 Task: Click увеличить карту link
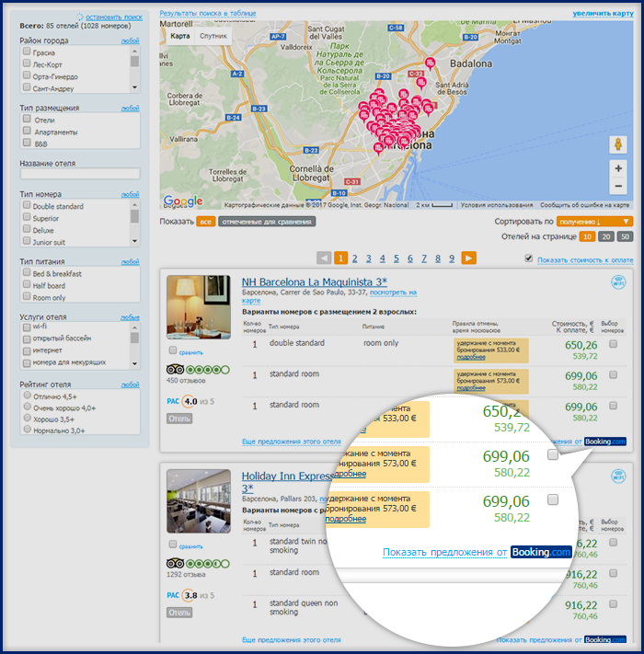pyautogui.click(x=604, y=14)
